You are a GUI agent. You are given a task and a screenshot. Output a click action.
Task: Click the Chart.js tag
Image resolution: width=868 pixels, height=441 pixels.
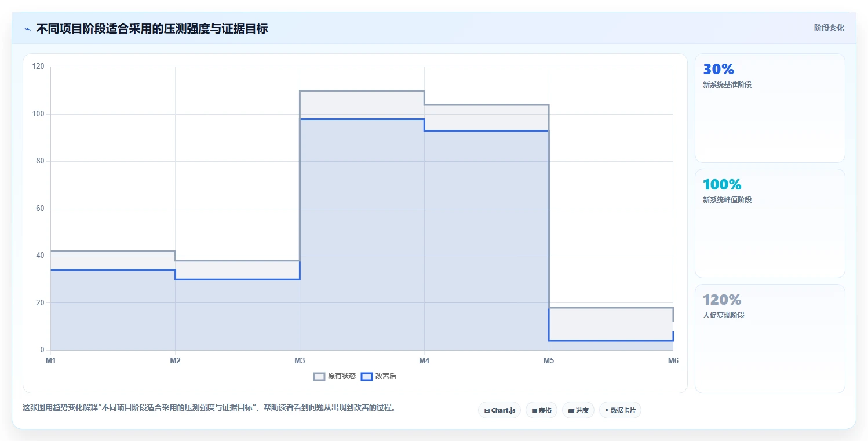tap(499, 410)
